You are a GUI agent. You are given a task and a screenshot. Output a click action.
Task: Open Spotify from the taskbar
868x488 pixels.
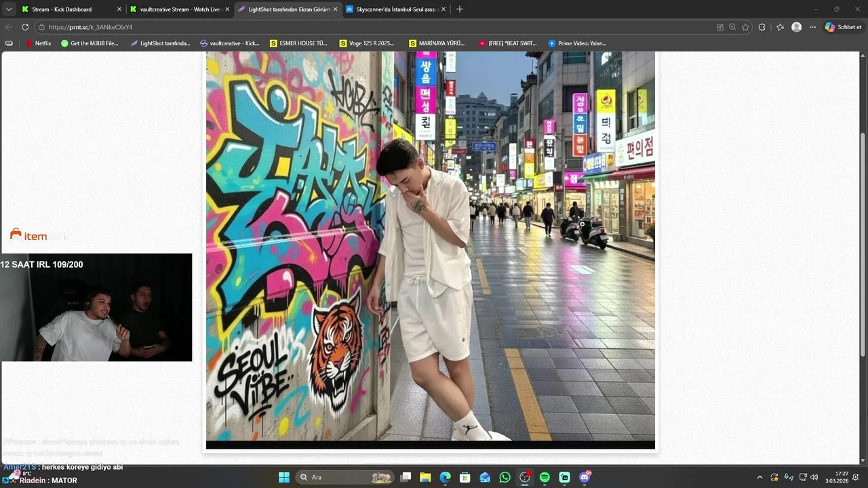[x=545, y=477]
